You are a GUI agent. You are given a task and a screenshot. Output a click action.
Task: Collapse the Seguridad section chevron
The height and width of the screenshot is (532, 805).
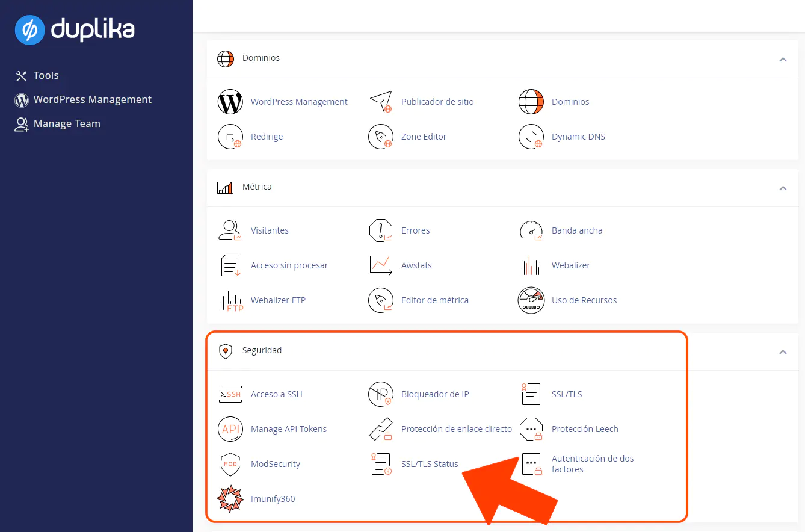[783, 351]
